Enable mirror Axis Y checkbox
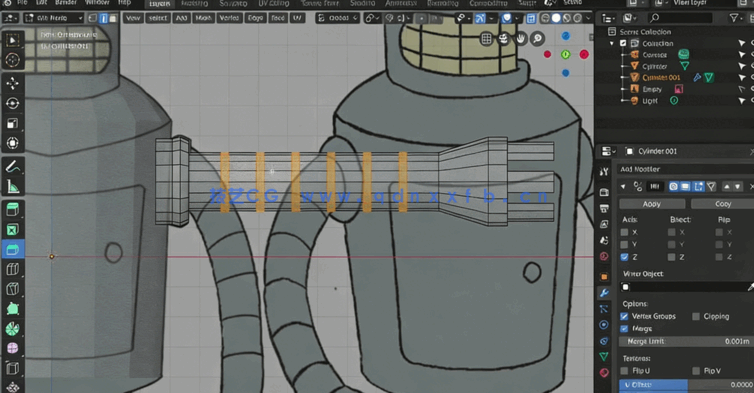This screenshot has width=754, height=393. pos(625,244)
